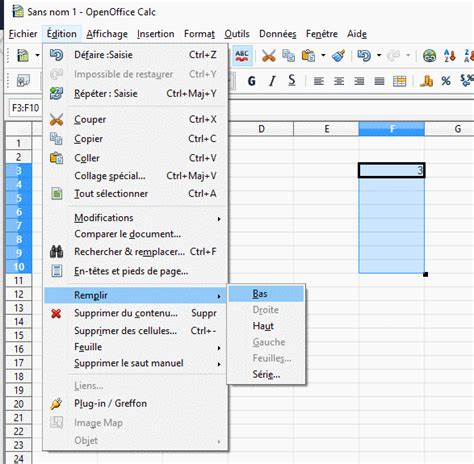Screen dimensions: 474x464
Task: Open the New document dropdown arrow
Action: (37, 55)
